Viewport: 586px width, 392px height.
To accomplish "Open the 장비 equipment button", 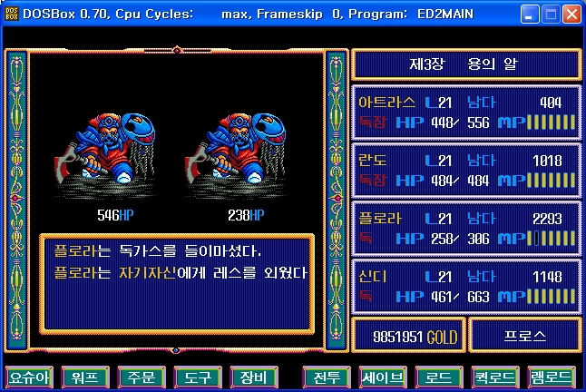I will (x=254, y=377).
